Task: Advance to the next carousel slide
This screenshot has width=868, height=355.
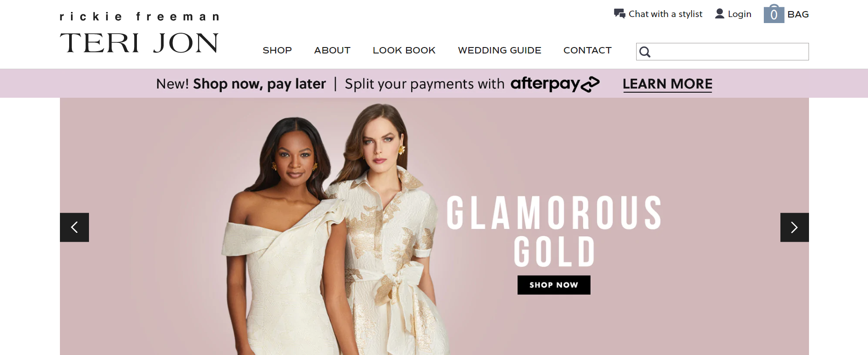Action: point(794,227)
